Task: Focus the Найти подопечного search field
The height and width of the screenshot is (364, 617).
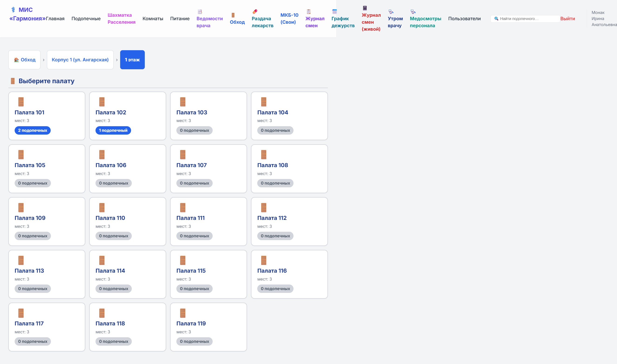Action: click(x=525, y=19)
